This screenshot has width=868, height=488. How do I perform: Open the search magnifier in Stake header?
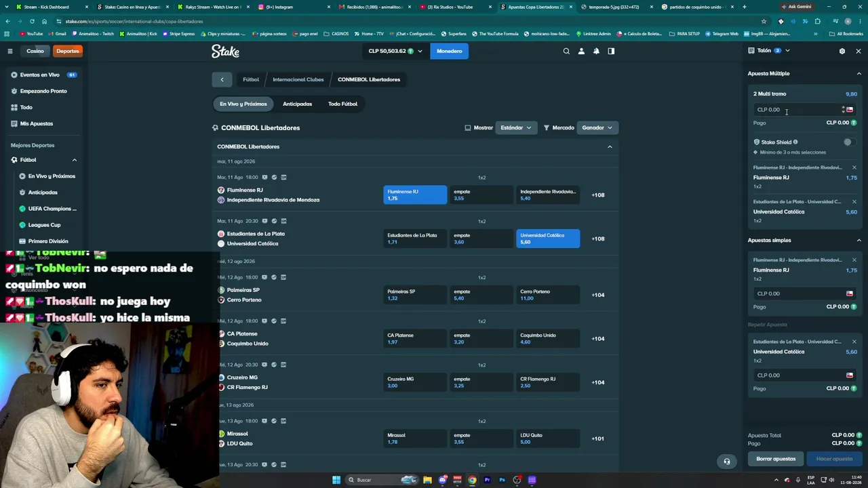[566, 51]
